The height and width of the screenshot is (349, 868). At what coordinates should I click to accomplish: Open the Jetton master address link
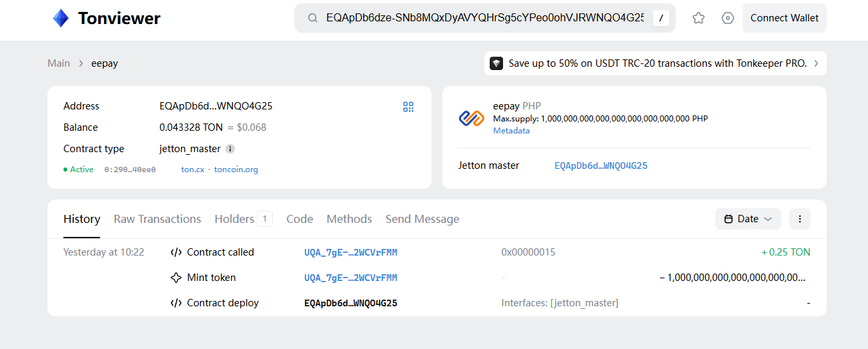600,165
